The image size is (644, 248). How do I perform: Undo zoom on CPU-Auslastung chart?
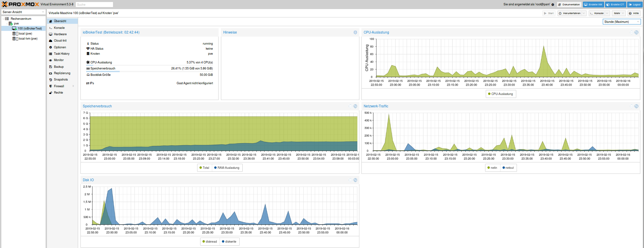coord(632,33)
